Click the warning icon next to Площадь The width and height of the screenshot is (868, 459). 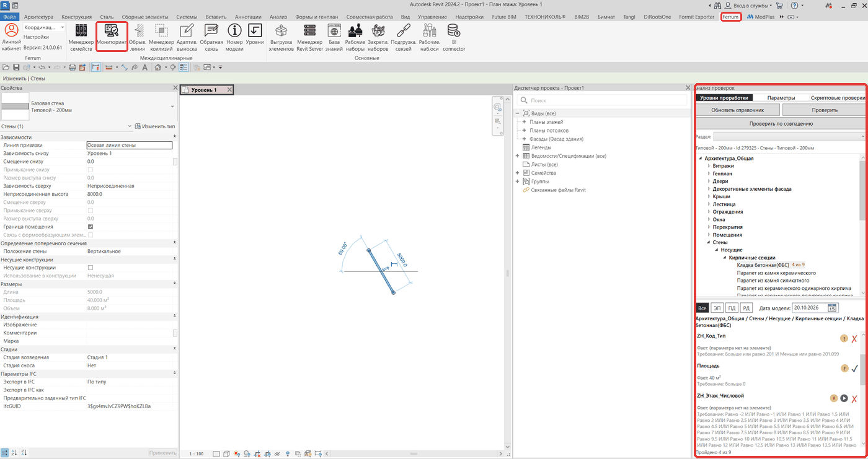point(844,369)
